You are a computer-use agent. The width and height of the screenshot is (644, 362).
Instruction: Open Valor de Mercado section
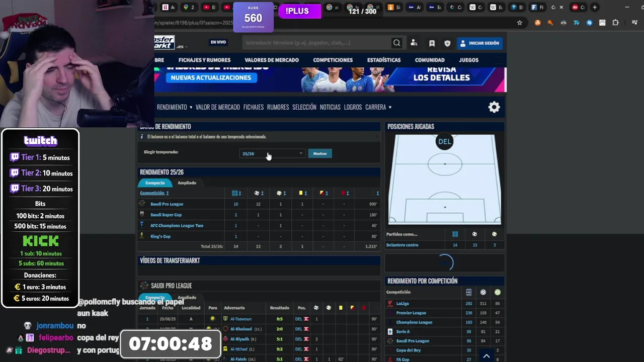click(217, 107)
